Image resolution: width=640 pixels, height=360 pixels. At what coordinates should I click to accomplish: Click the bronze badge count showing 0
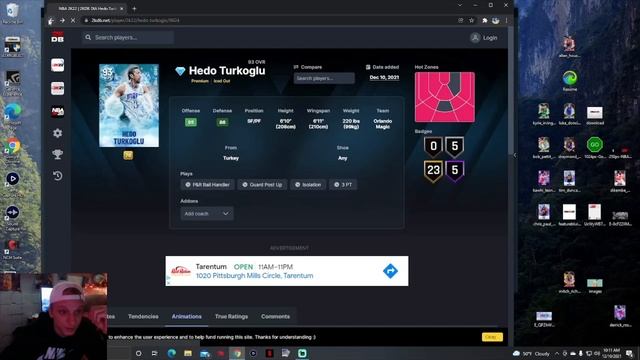tap(433, 146)
